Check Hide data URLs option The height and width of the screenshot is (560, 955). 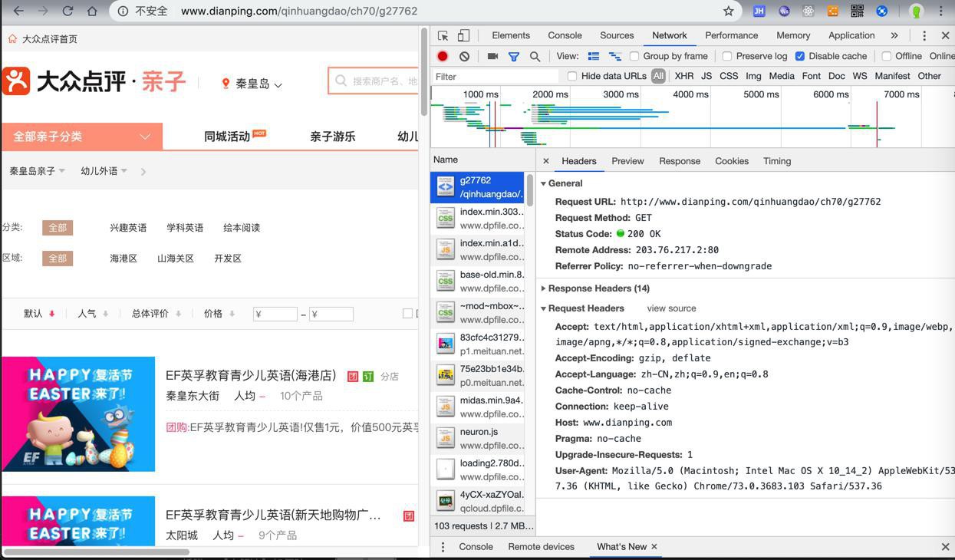572,76
